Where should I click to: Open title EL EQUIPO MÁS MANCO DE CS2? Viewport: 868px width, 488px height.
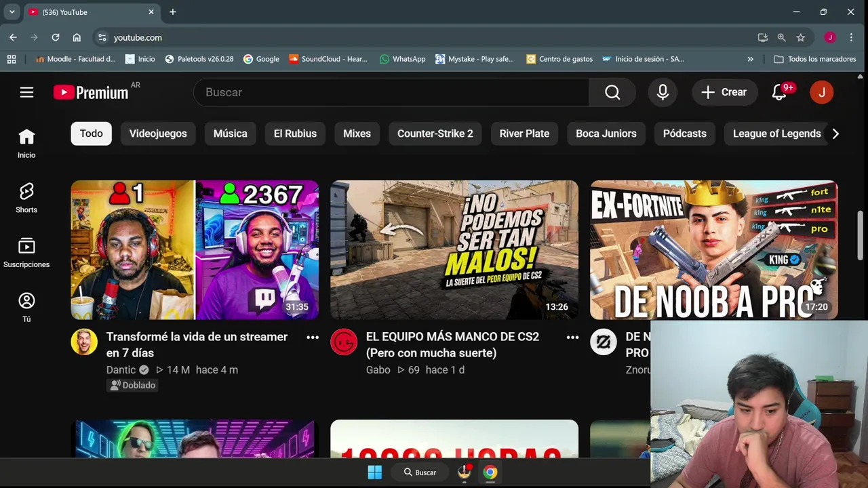(452, 344)
